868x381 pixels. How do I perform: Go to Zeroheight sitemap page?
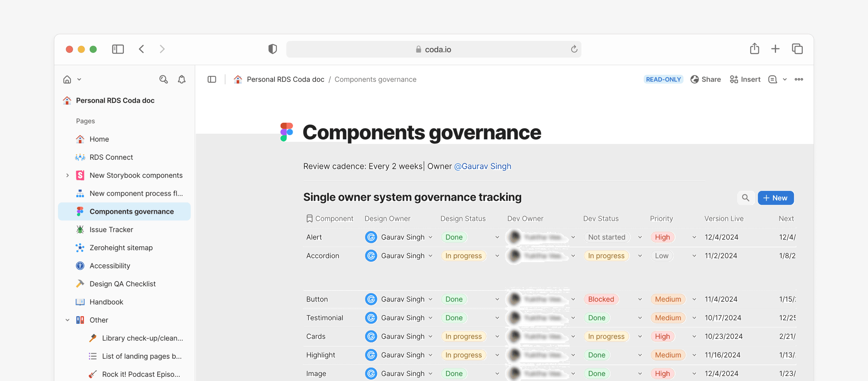(121, 248)
